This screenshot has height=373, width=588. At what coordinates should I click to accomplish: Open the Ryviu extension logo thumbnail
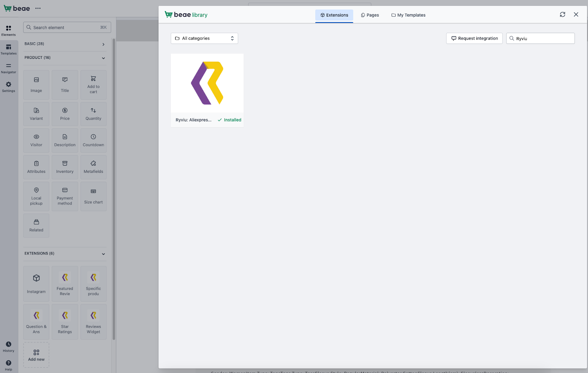207,83
